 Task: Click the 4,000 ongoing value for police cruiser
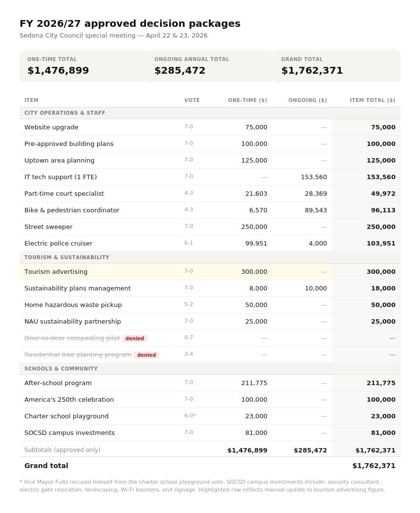point(318,244)
